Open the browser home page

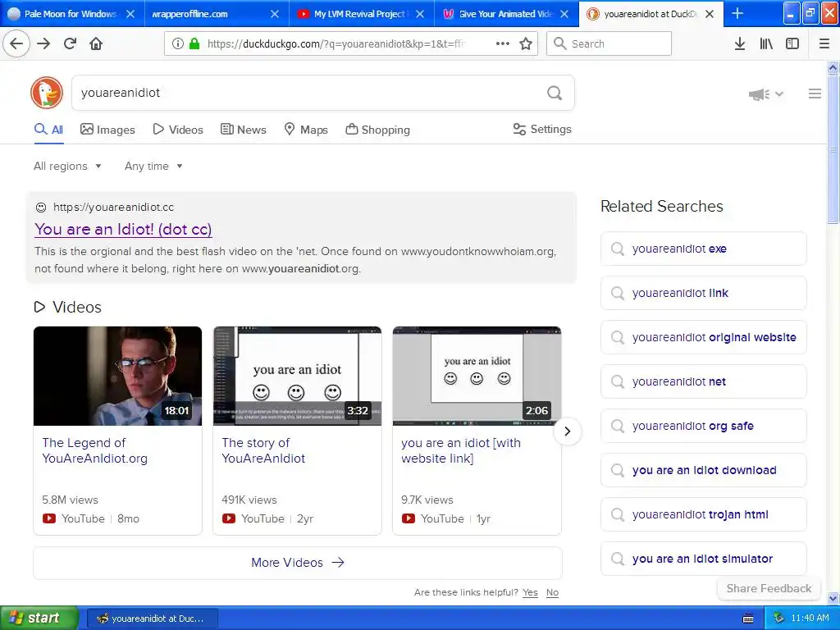click(96, 43)
